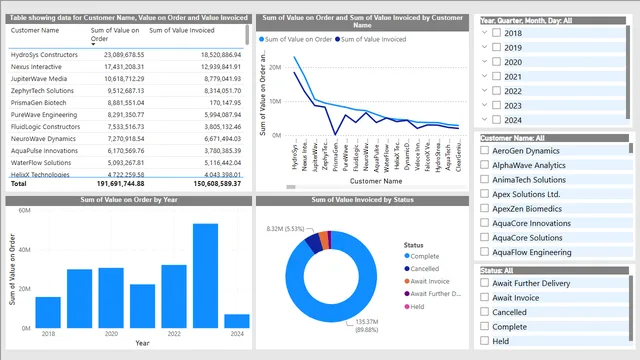Viewport: 640px width, 360px height.
Task: Sort by Sum of Value on Order header
Action: pyautogui.click(x=115, y=34)
